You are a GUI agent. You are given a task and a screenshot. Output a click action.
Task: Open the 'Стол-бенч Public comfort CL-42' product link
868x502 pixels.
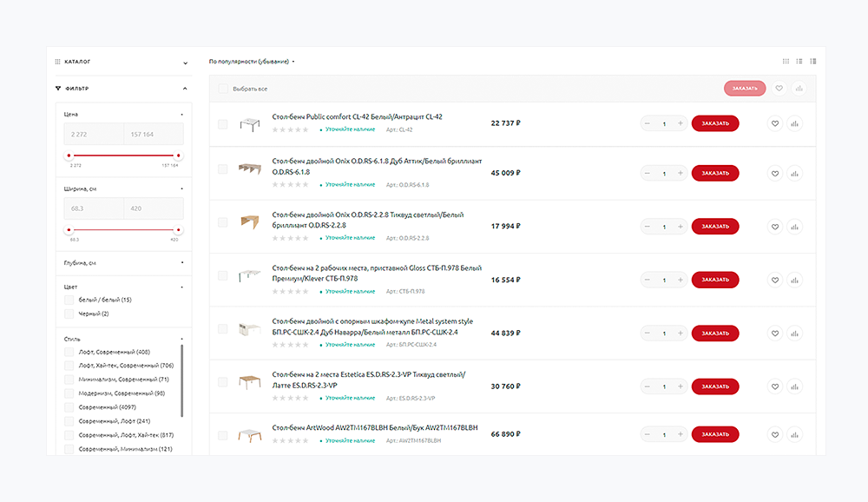(x=357, y=116)
